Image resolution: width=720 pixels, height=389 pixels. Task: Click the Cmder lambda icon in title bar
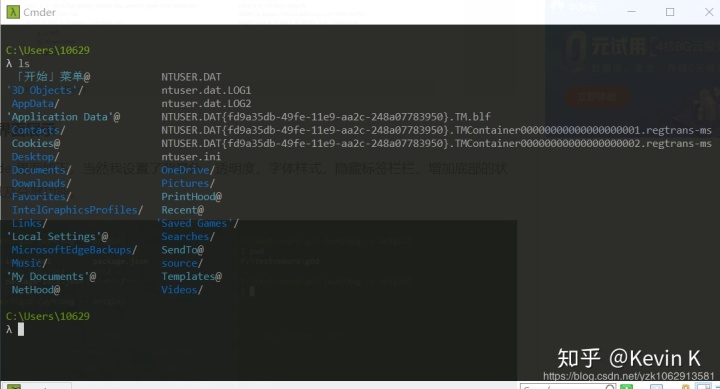(x=13, y=12)
